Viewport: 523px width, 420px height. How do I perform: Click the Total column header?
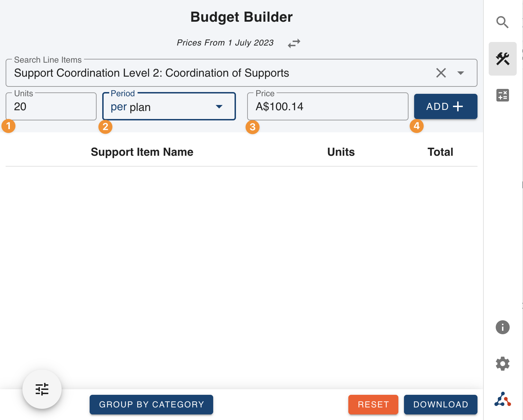[x=440, y=152]
